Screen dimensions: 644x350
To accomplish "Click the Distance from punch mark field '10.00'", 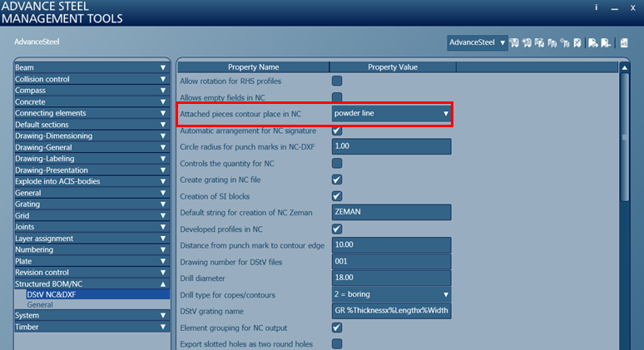I will click(391, 245).
